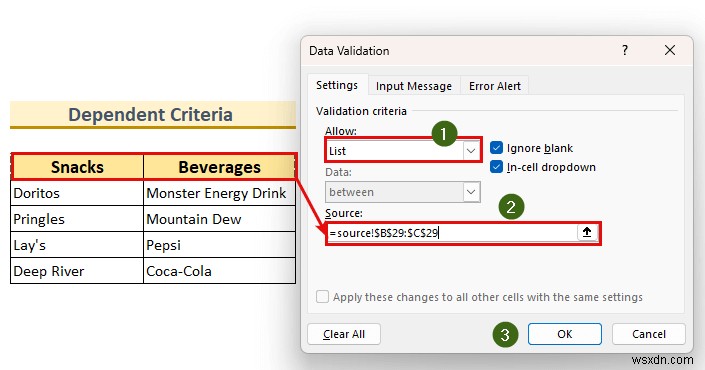The width and height of the screenshot is (705, 370).
Task: Select the Pepsi cell
Action: pos(219,245)
